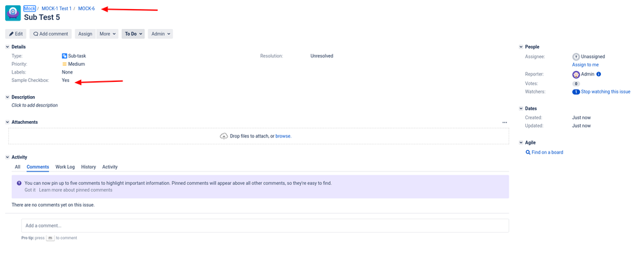Click the search icon beside Find on a board
The image size is (644, 265).
coord(528,152)
